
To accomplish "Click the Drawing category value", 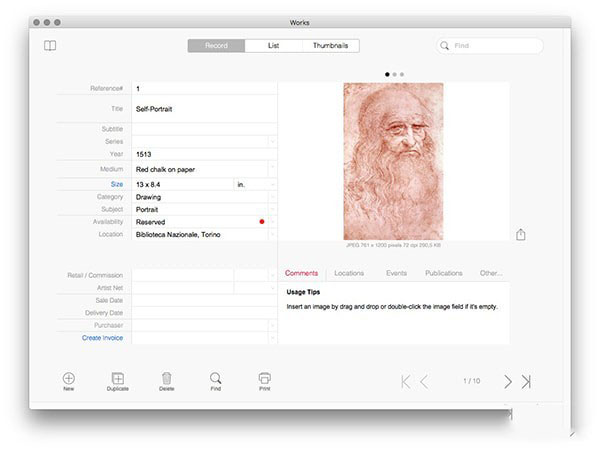I will coord(148,197).
